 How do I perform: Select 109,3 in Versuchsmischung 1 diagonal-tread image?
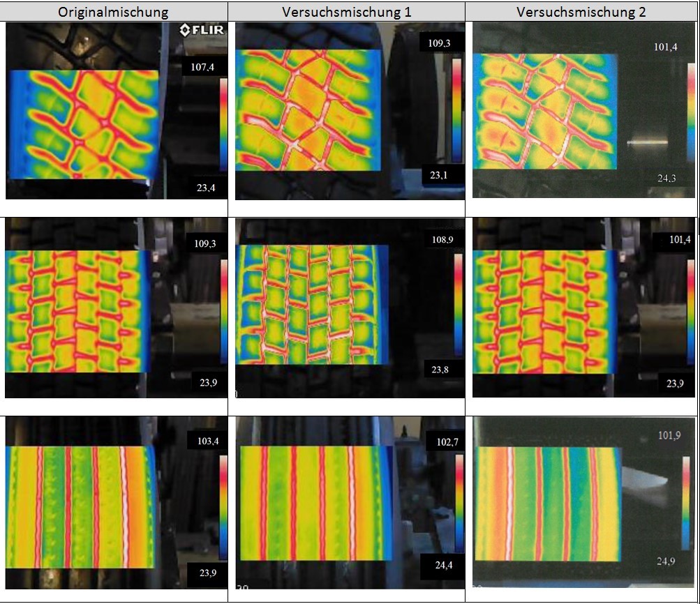click(439, 43)
